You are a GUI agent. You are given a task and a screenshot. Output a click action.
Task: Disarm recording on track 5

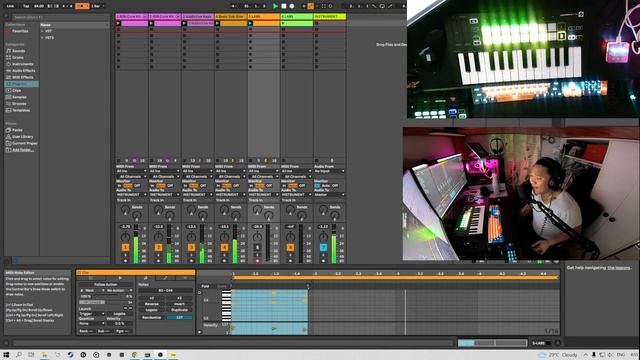[x=257, y=260]
